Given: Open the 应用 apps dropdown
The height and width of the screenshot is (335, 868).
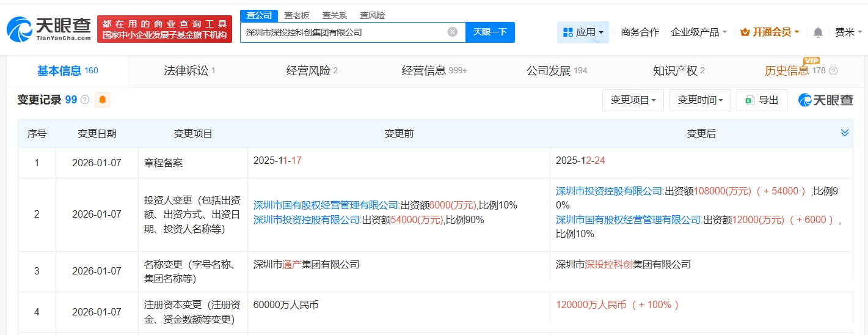Looking at the screenshot, I should (x=583, y=32).
